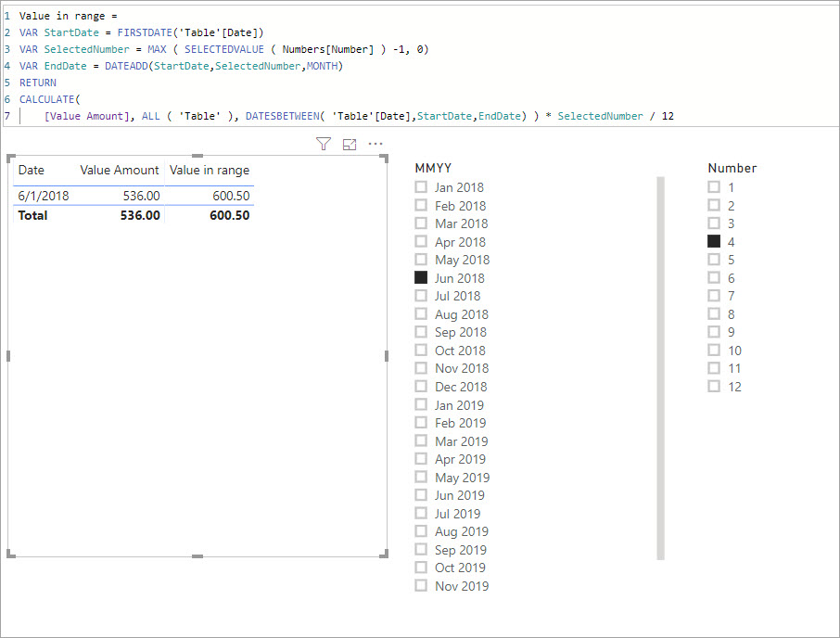Open More options ellipsis menu

[375, 144]
